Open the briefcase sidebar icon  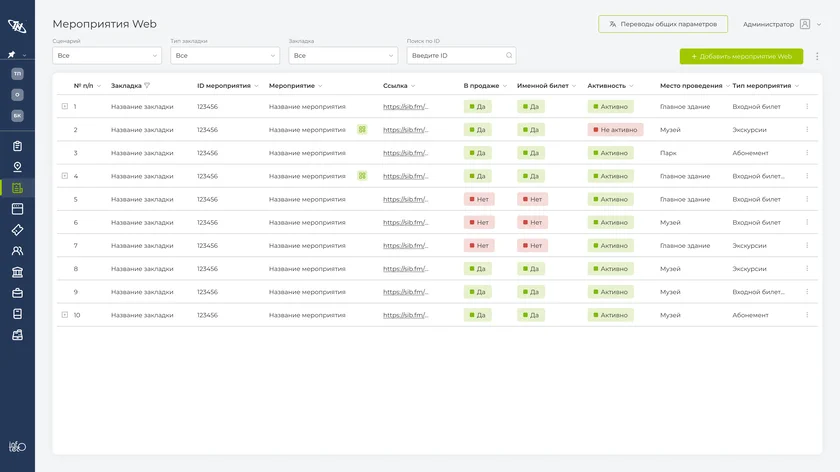[x=17, y=293]
